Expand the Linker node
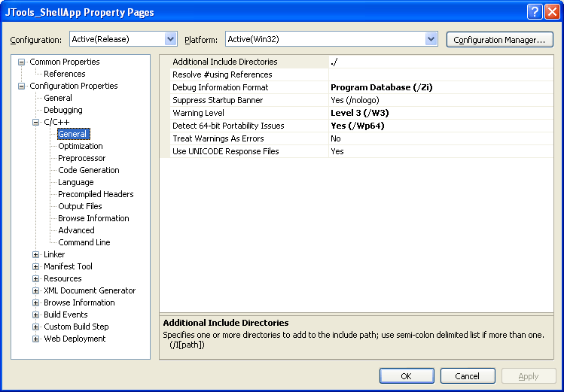 pyautogui.click(x=35, y=254)
